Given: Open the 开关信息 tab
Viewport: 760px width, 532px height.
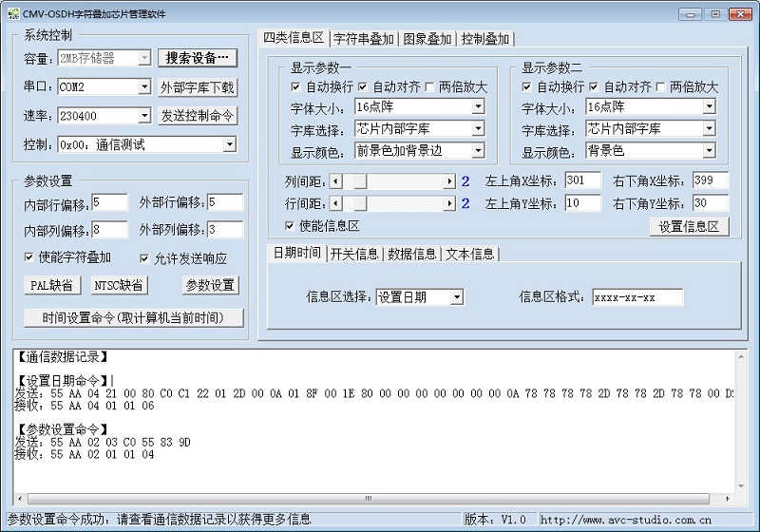Looking at the screenshot, I should point(353,254).
